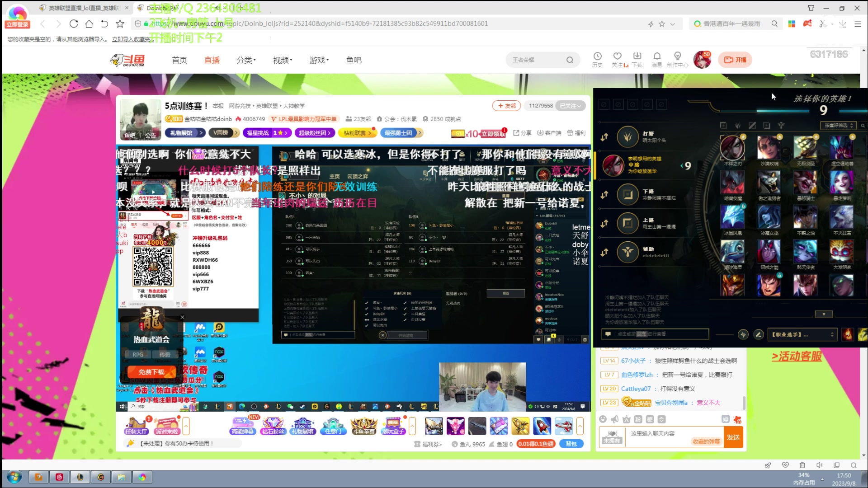This screenshot has height=488, width=868.
Task: Open the 鱼吧 tab under streamer avatar
Action: [x=130, y=135]
